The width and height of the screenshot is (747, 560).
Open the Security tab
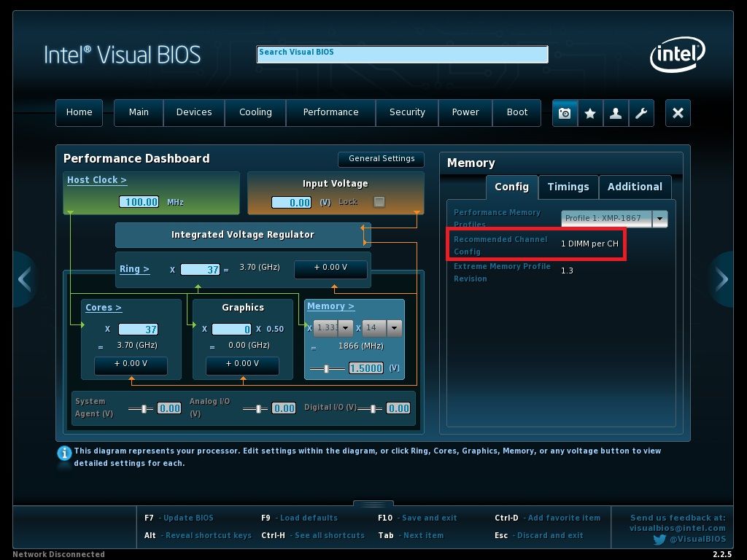407,112
